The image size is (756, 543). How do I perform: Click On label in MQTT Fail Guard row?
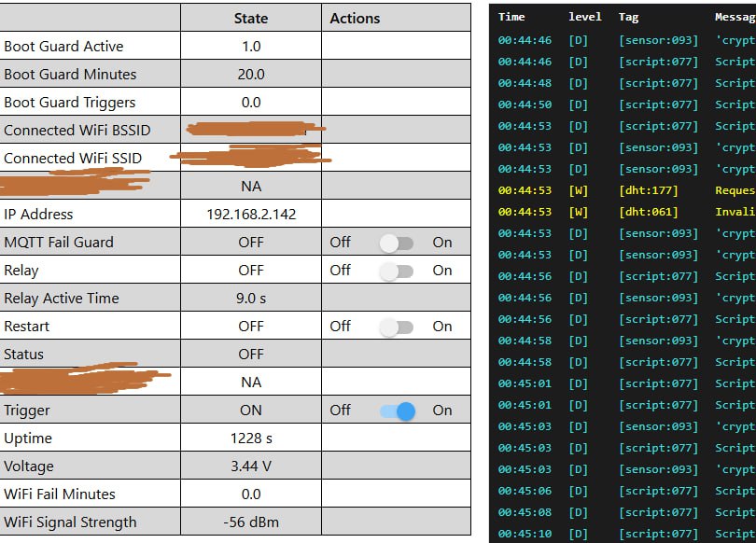coord(442,242)
